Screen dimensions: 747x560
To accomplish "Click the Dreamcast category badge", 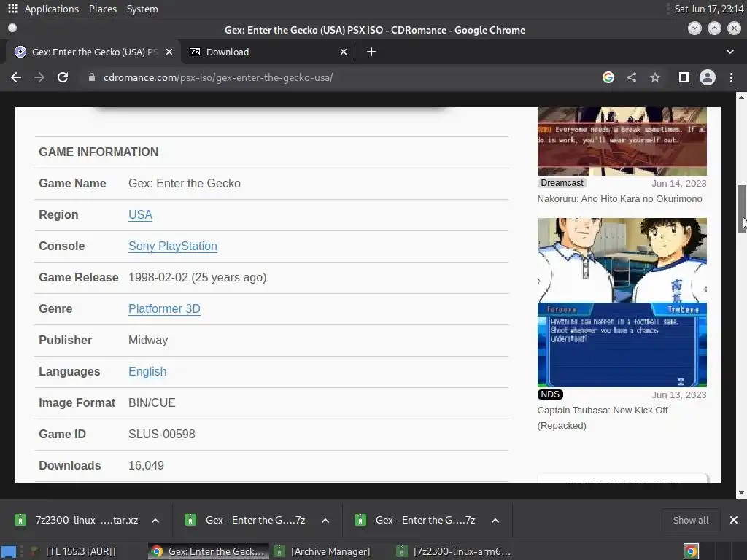I will [562, 183].
